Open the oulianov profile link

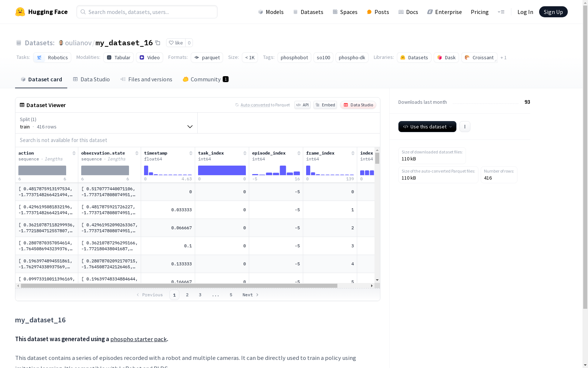(78, 43)
